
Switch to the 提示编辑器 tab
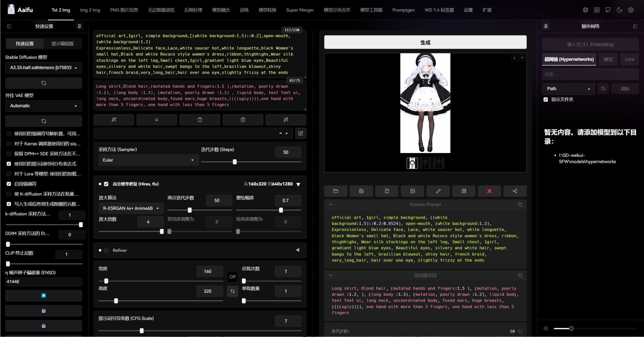(62, 44)
